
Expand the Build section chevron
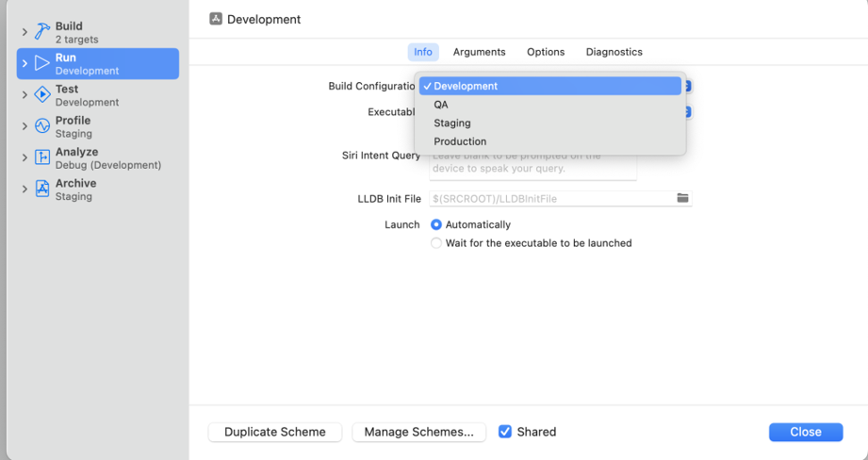pos(25,32)
